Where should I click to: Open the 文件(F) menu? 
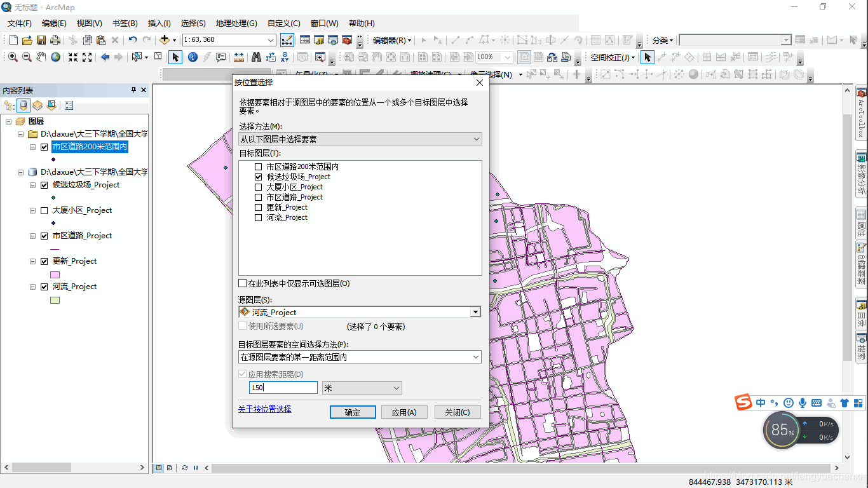[20, 24]
